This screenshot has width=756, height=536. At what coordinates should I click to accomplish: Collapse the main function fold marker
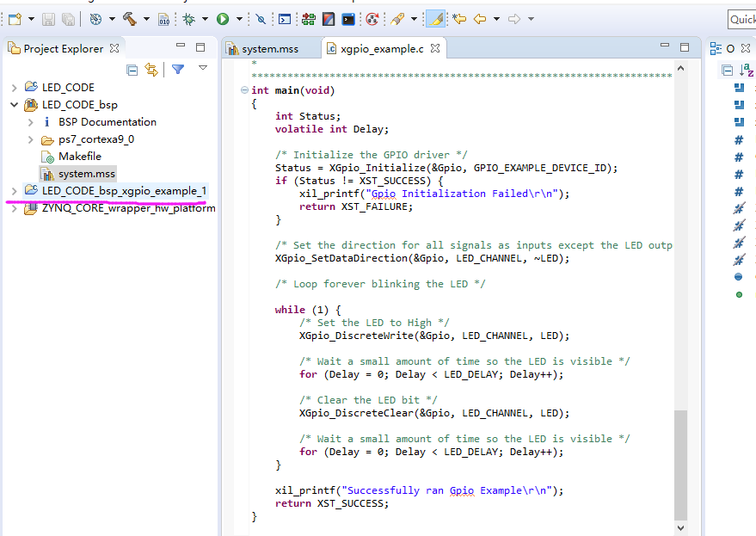[x=244, y=90]
